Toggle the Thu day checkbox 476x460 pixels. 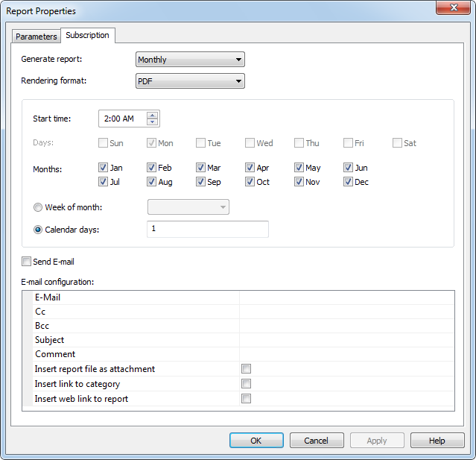tap(299, 143)
